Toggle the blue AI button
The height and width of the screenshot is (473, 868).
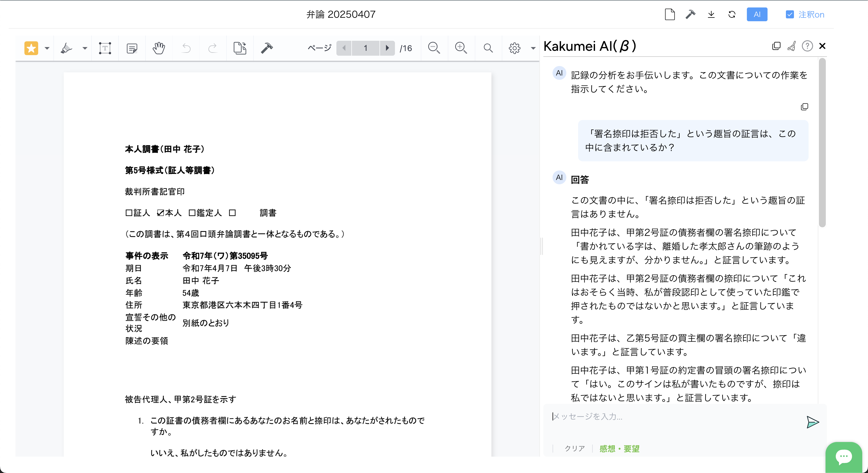pyautogui.click(x=757, y=14)
